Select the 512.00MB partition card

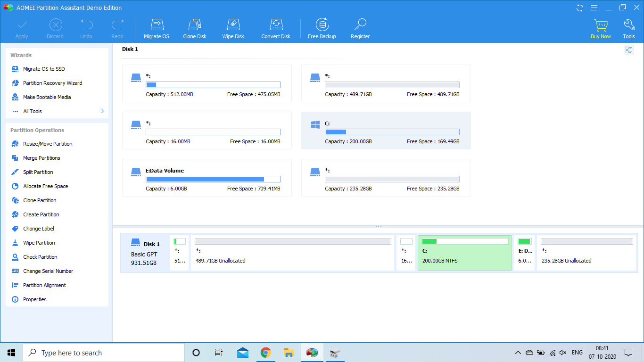[x=207, y=83]
